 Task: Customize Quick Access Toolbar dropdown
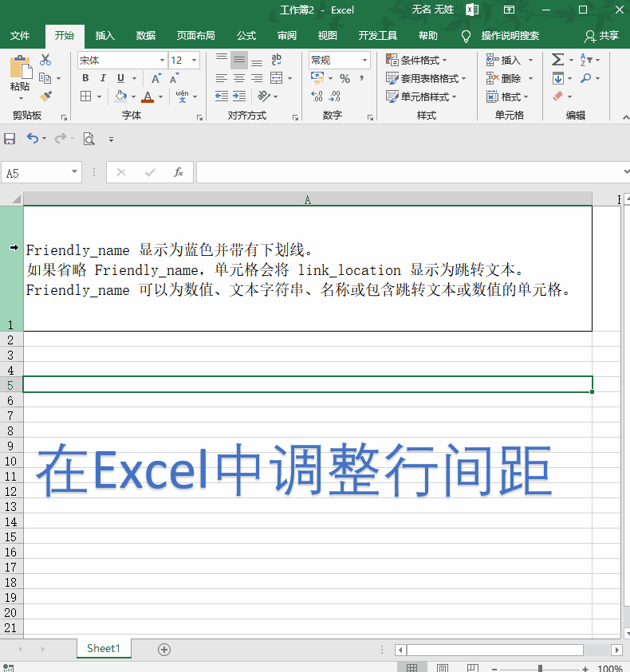point(111,140)
